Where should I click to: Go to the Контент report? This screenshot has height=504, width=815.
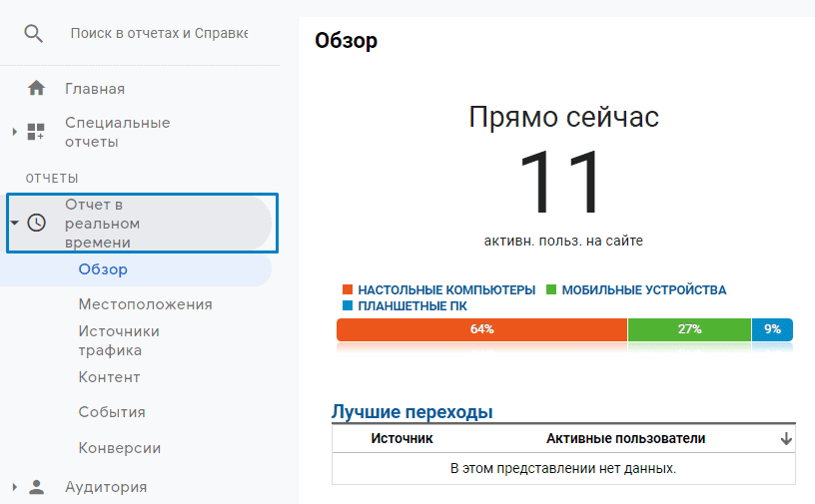coord(109,377)
